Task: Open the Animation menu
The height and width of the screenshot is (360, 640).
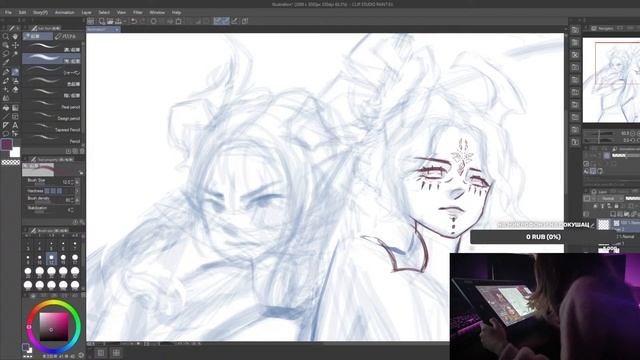Action: coord(64,13)
